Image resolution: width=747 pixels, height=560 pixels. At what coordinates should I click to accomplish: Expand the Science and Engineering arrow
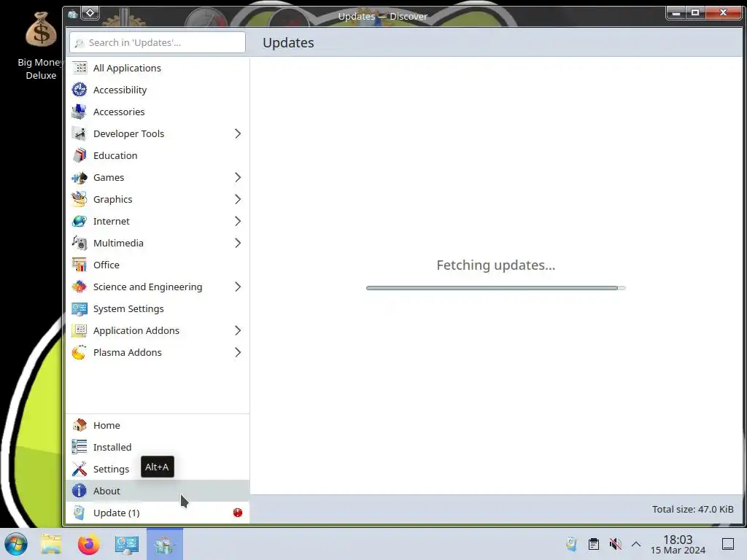click(x=238, y=287)
